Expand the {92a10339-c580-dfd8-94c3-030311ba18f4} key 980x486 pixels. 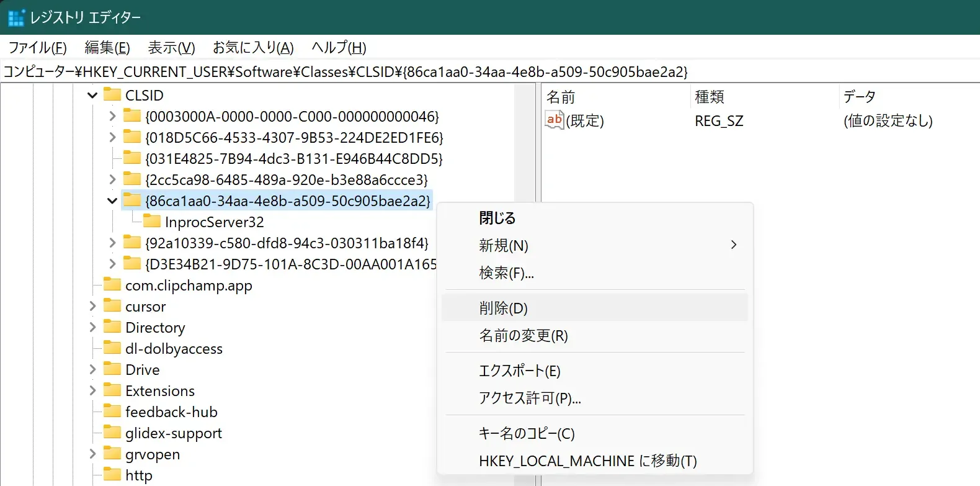coord(112,243)
